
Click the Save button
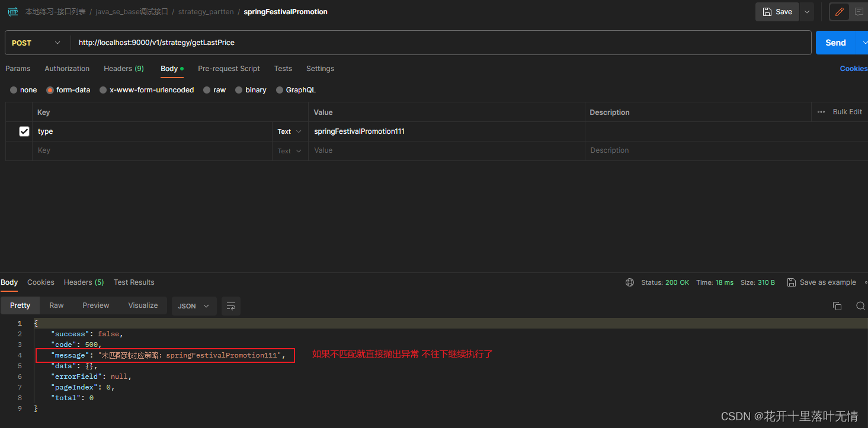coord(777,12)
